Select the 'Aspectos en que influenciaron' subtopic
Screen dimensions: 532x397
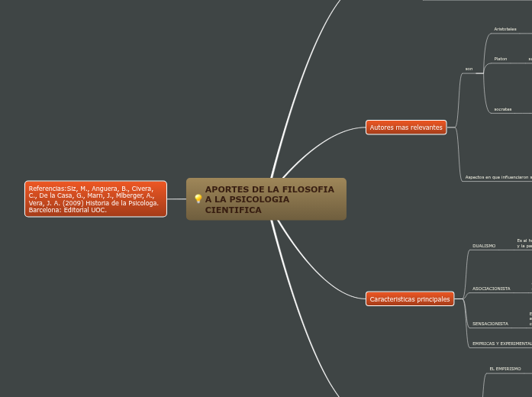tap(497, 177)
